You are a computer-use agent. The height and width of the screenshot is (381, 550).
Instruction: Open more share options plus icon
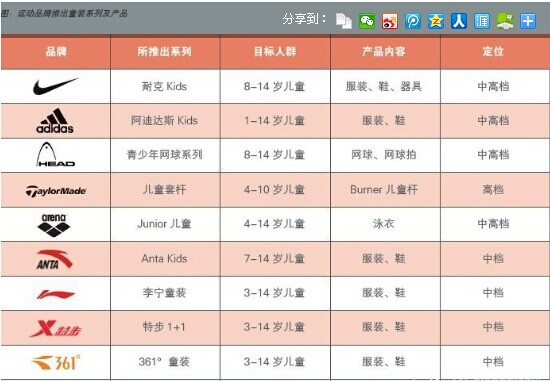coord(528,21)
